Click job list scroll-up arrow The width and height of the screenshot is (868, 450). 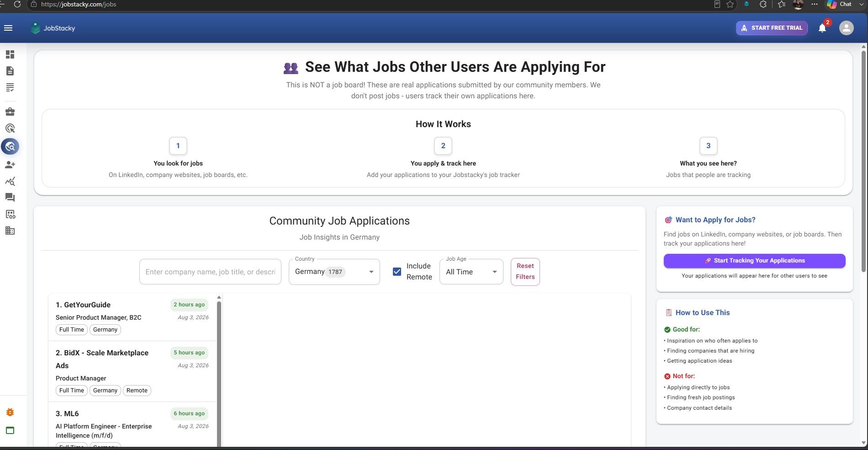(219, 297)
